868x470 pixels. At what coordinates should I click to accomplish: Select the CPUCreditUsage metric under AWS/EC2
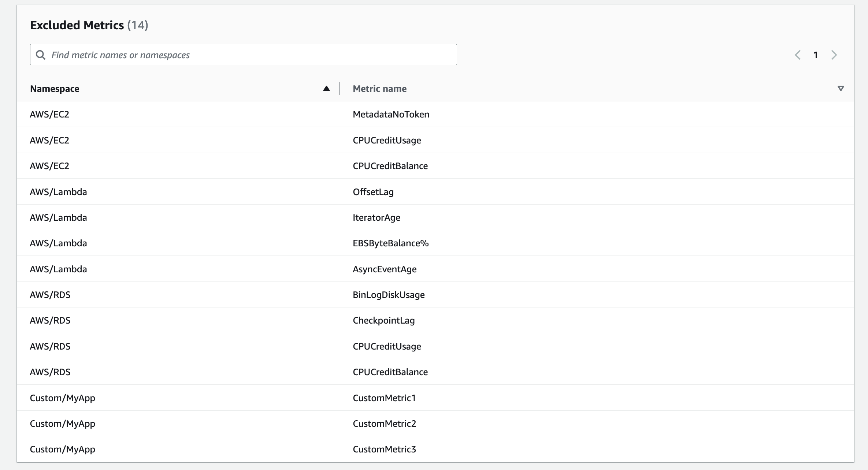coord(387,140)
